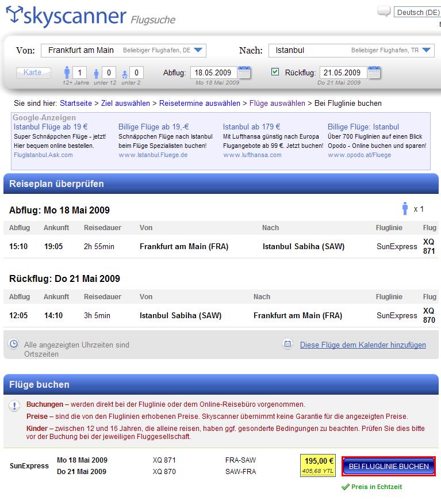Click the infant passenger icon (unter 2)
The height and width of the screenshot is (504, 441).
(x=124, y=74)
